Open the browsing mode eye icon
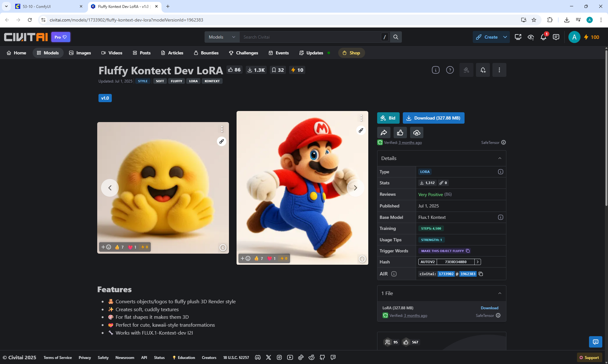Screen dimensions: 608x364 point(531,37)
